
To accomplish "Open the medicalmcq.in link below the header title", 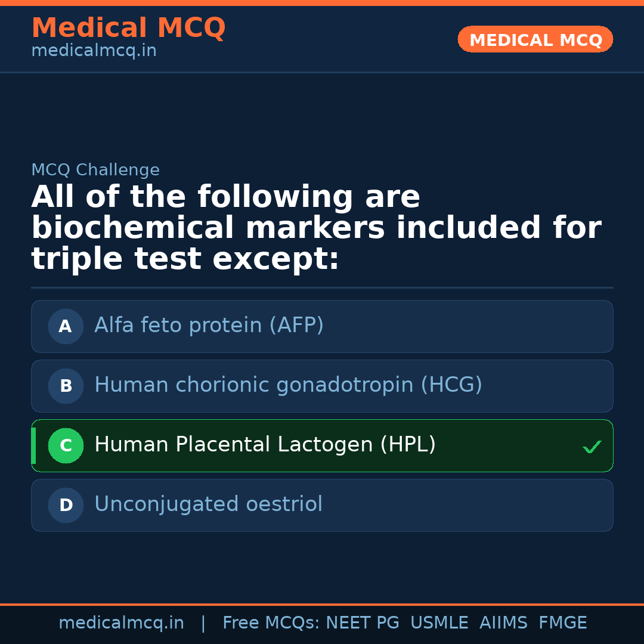I will pyautogui.click(x=94, y=51).
